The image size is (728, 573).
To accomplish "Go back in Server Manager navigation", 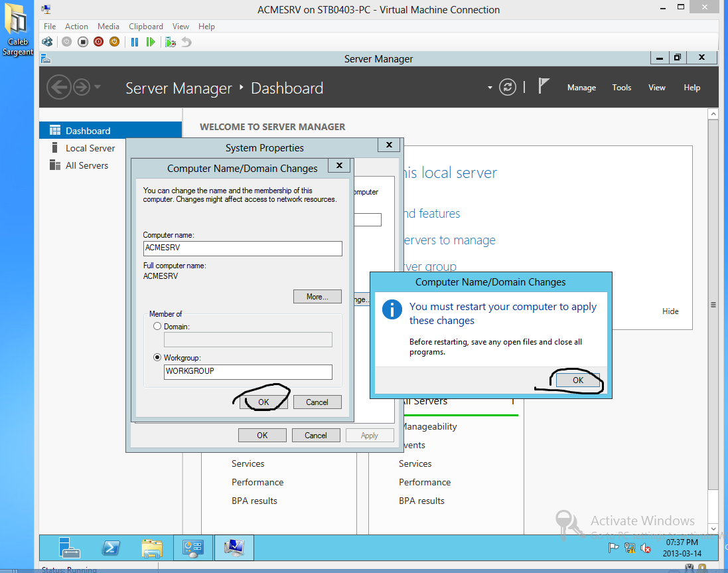I will [59, 87].
